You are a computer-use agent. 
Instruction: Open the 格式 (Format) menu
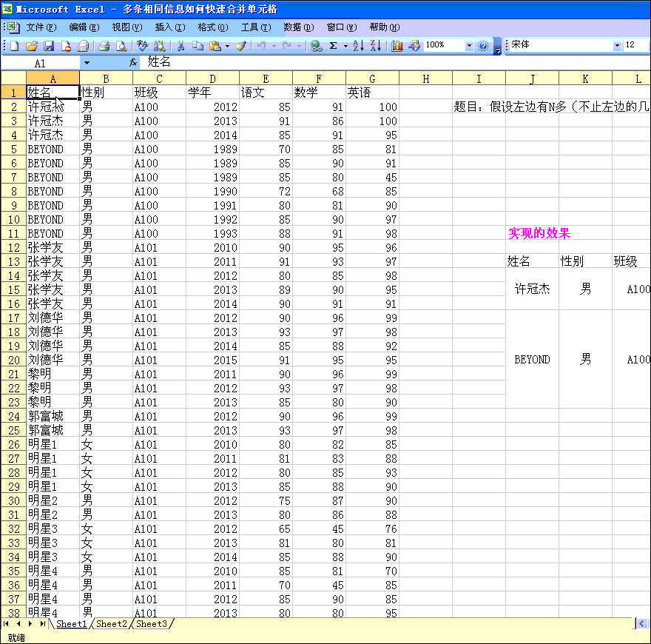(212, 27)
